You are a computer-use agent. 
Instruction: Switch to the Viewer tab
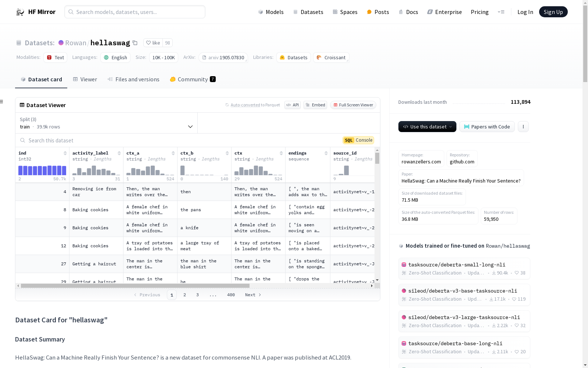85,79
